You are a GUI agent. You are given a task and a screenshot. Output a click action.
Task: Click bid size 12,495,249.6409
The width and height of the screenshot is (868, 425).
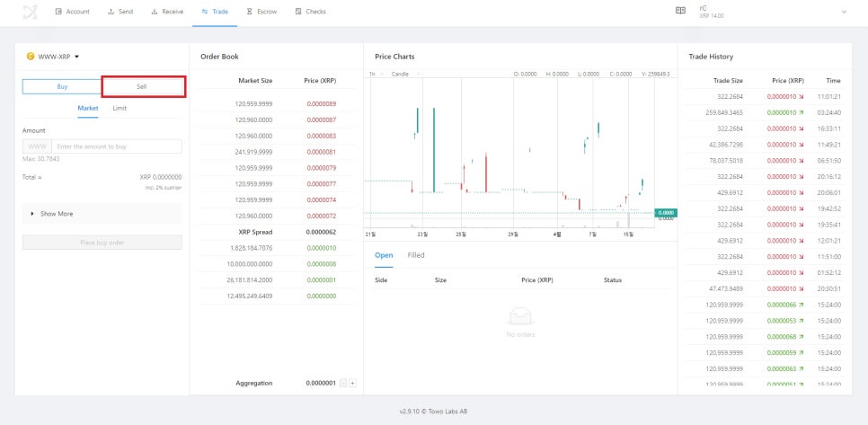250,296
